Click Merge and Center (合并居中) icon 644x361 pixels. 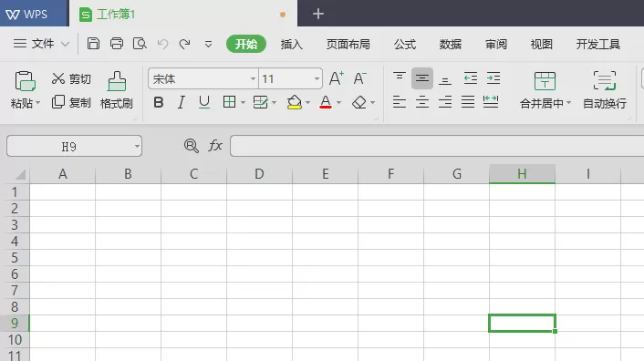[x=545, y=81]
